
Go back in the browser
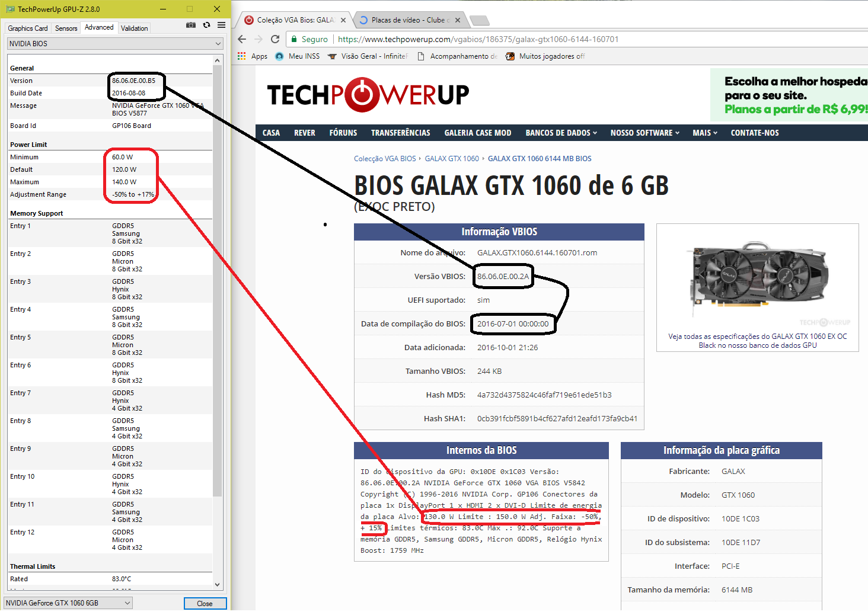[x=241, y=39]
